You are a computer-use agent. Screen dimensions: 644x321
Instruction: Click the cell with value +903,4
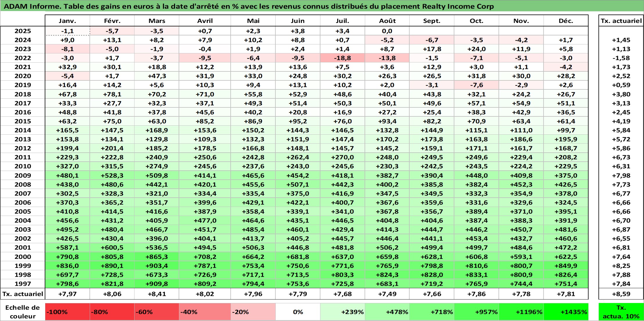[157, 266]
